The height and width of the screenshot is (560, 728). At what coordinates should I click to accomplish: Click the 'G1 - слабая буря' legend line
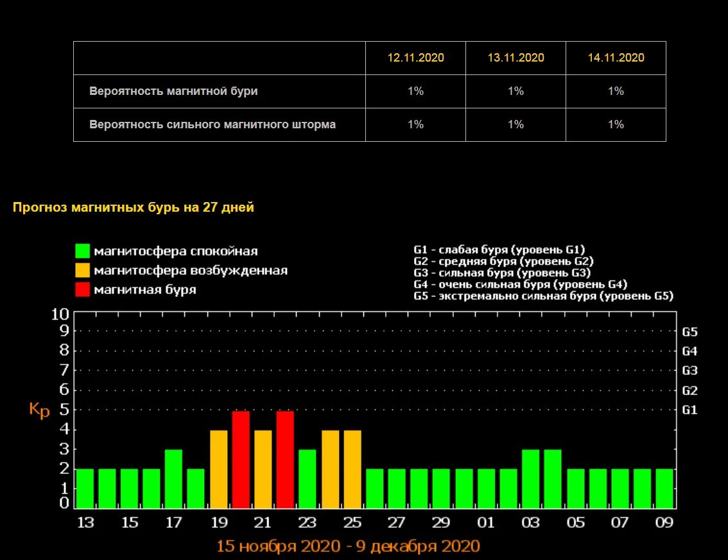pyautogui.click(x=499, y=250)
